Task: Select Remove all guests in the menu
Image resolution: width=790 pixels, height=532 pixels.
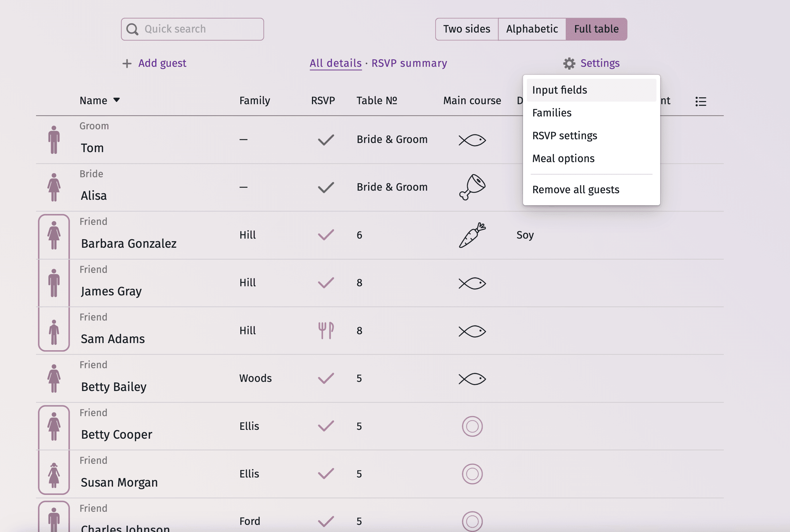Action: click(x=575, y=190)
